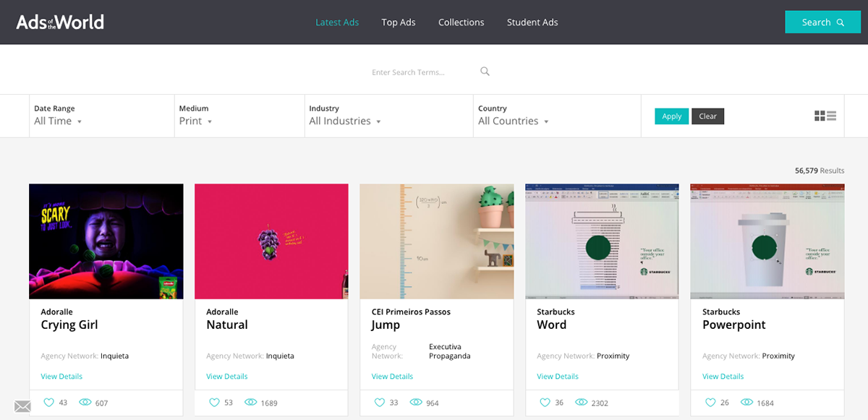Click the views eye icon on Natural
The height and width of the screenshot is (420, 868).
(x=251, y=403)
